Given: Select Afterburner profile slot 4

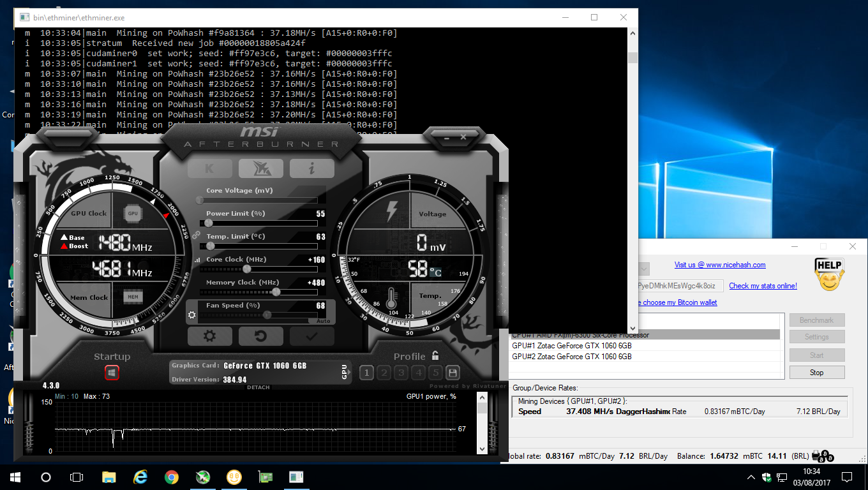Looking at the screenshot, I should [418, 373].
